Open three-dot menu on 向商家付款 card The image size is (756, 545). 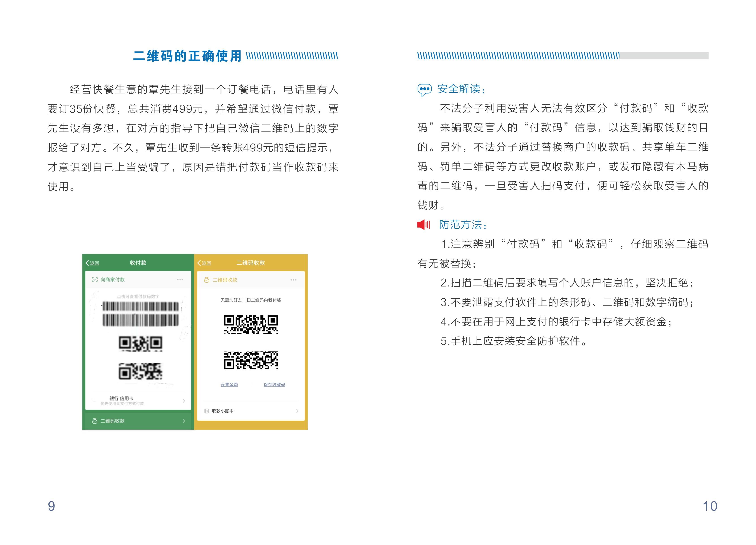tap(180, 280)
